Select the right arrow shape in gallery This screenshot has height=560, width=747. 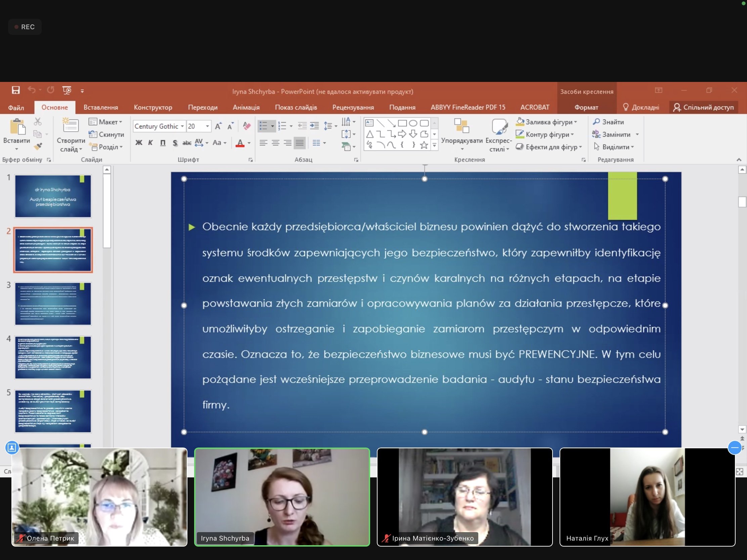click(402, 134)
